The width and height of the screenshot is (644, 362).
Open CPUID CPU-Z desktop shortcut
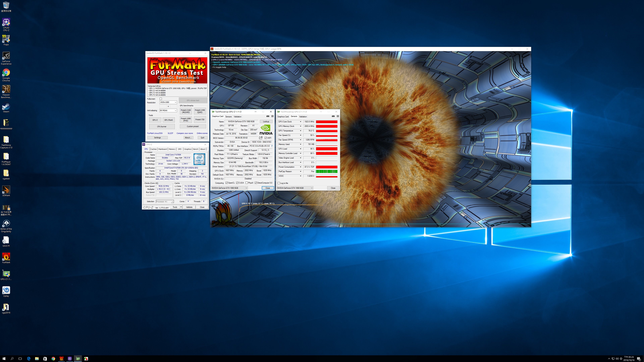6,24
